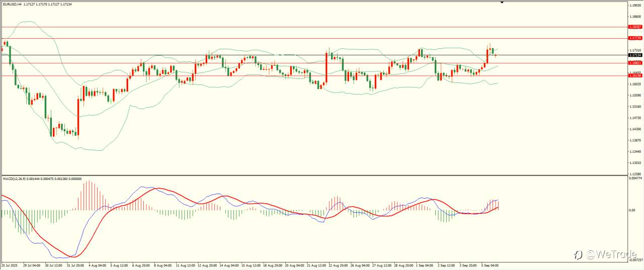Screen dimensions: 644x270
Task: Click the MACD scale zero value 0.00
Action: pyautogui.click(x=632, y=210)
